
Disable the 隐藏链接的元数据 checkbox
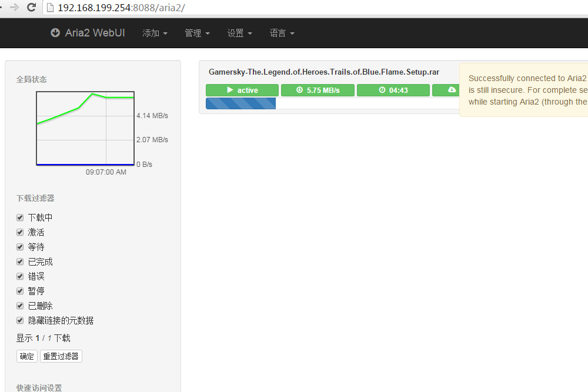pyautogui.click(x=20, y=320)
